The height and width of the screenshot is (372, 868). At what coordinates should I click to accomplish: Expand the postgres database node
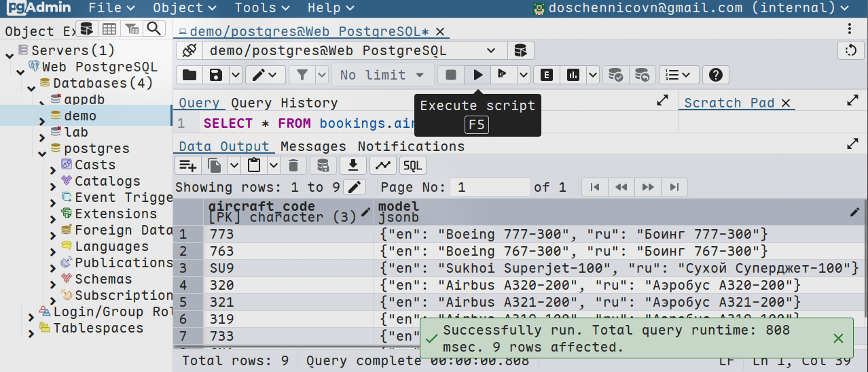click(43, 149)
